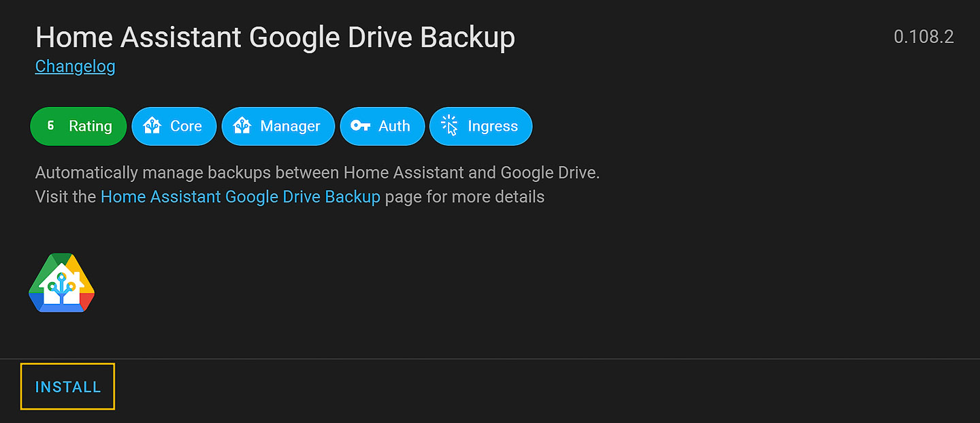Screen dimensions: 980x423
Task: Click the green Rating badge icon
Action: coord(49,125)
